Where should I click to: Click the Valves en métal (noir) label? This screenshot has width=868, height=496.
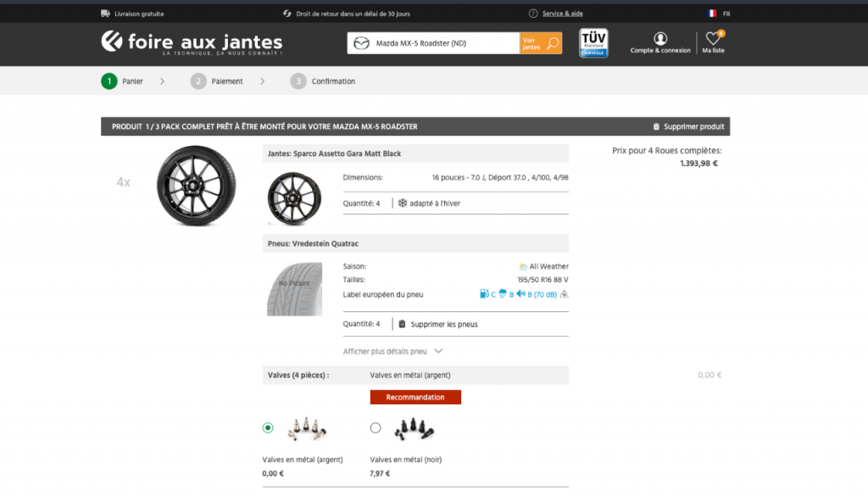pos(406,460)
